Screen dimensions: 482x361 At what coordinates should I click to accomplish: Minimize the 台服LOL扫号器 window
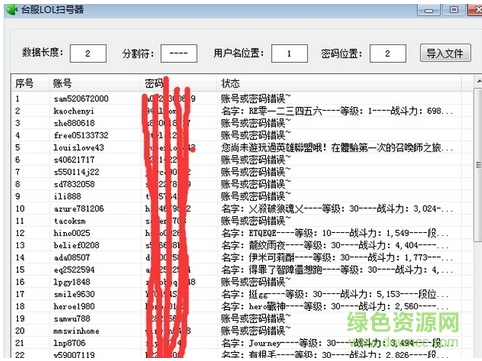(x=429, y=10)
